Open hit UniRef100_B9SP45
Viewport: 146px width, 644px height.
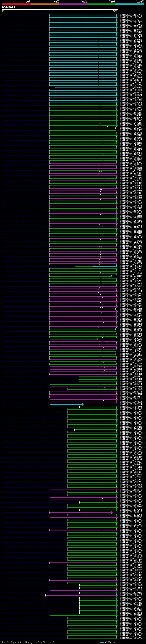(131, 15)
